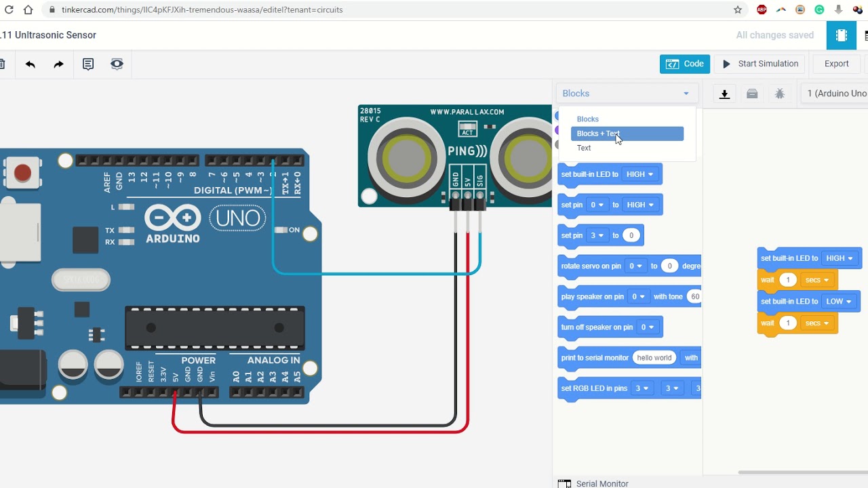Click the speaker tone value 60
This screenshot has height=488, width=868.
tap(694, 296)
